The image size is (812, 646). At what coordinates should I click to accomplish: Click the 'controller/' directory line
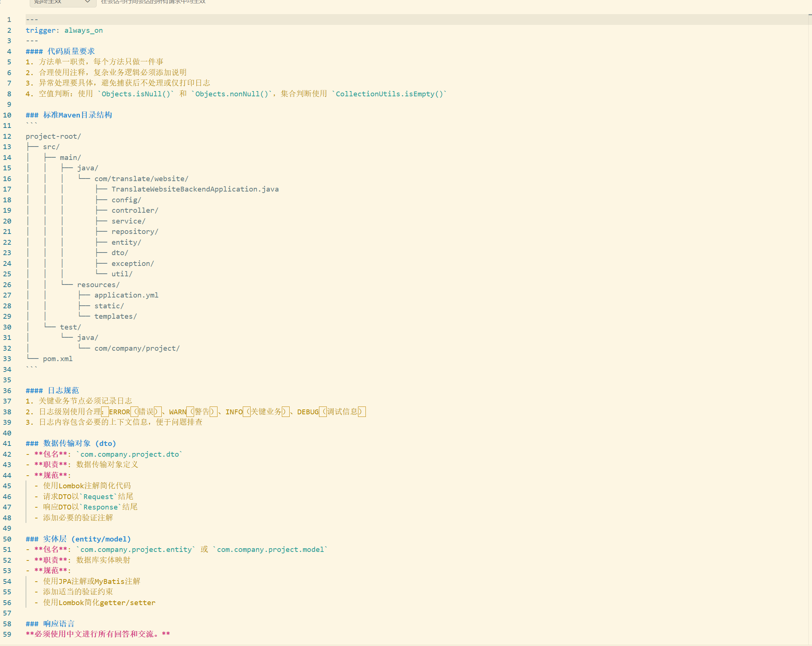point(135,210)
